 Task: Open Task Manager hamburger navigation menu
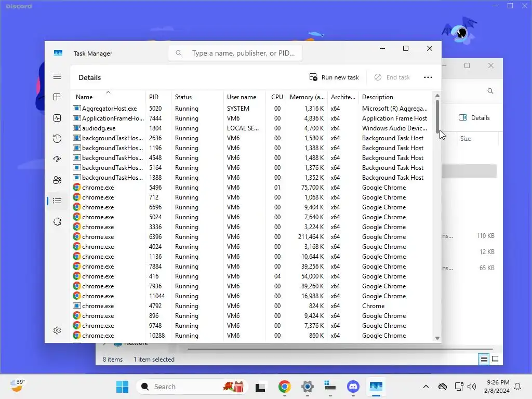click(57, 77)
